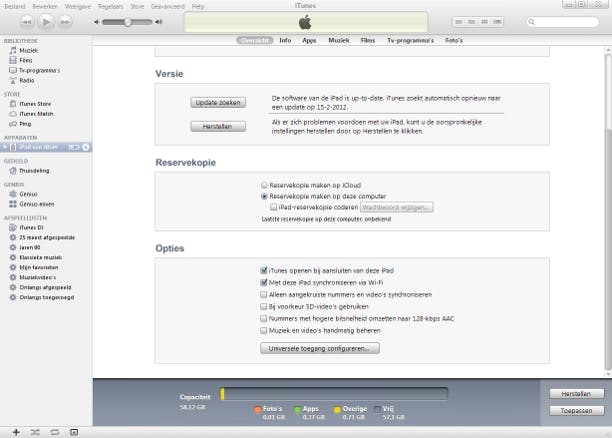Switch to the Info tab
Image resolution: width=612 pixels, height=438 pixels.
coord(285,40)
